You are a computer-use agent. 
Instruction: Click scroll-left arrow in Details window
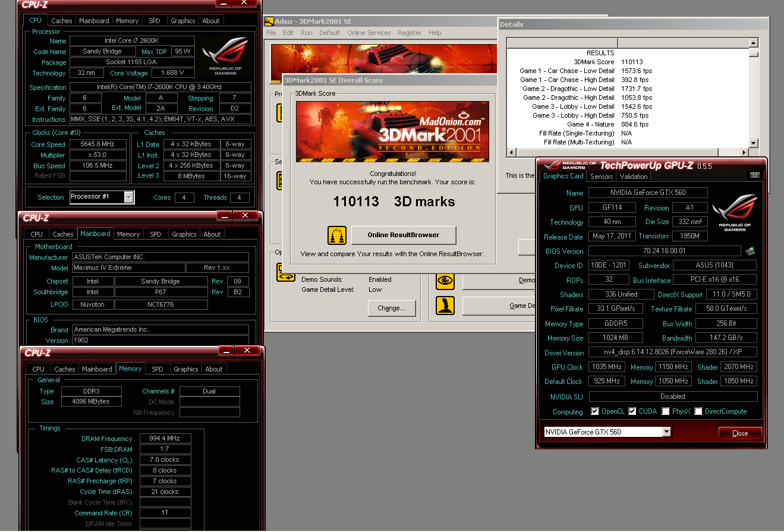(511, 152)
